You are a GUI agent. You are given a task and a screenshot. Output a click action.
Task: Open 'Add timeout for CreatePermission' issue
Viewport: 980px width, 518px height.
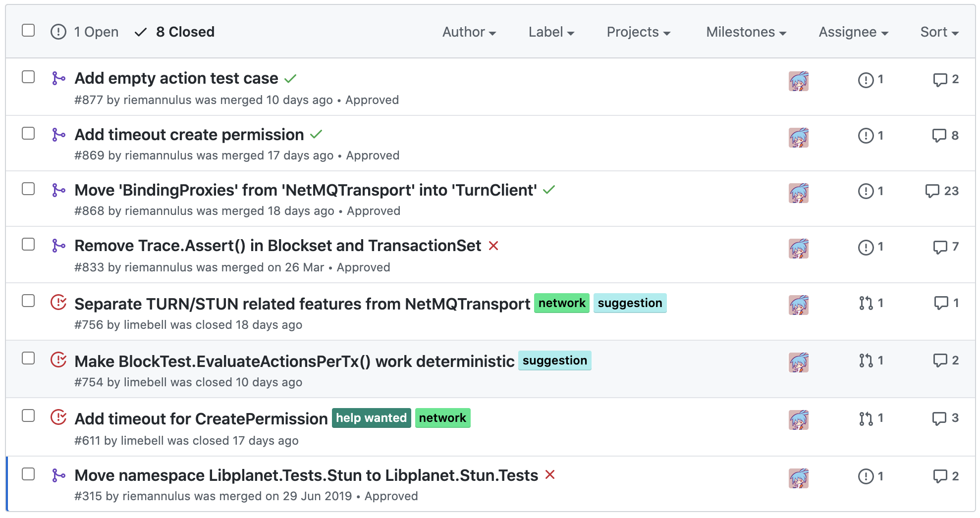coord(201,419)
